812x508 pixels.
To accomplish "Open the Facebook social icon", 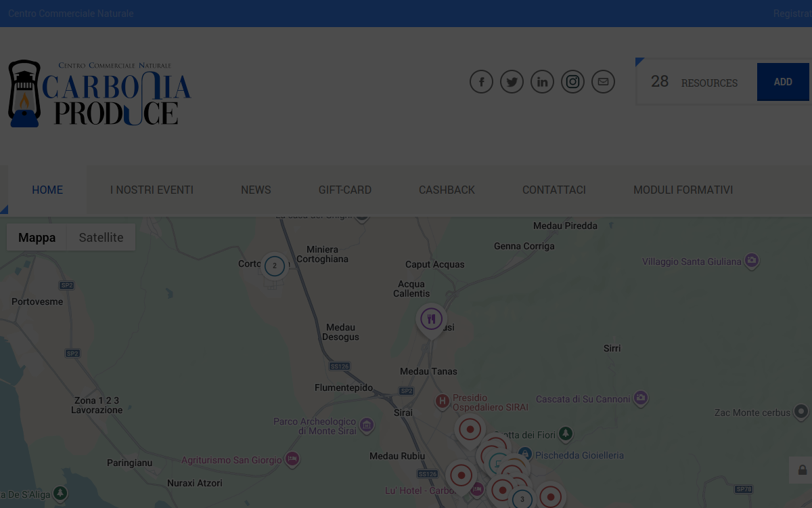I will [481, 82].
